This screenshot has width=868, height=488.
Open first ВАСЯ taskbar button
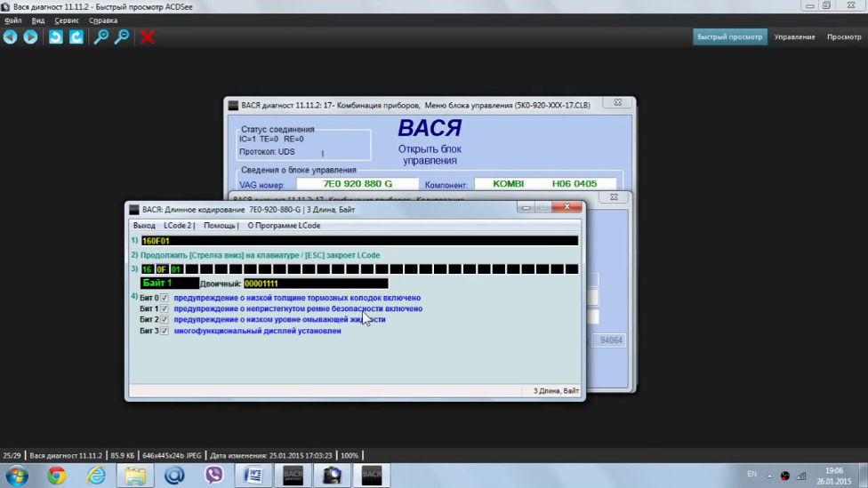[293, 476]
